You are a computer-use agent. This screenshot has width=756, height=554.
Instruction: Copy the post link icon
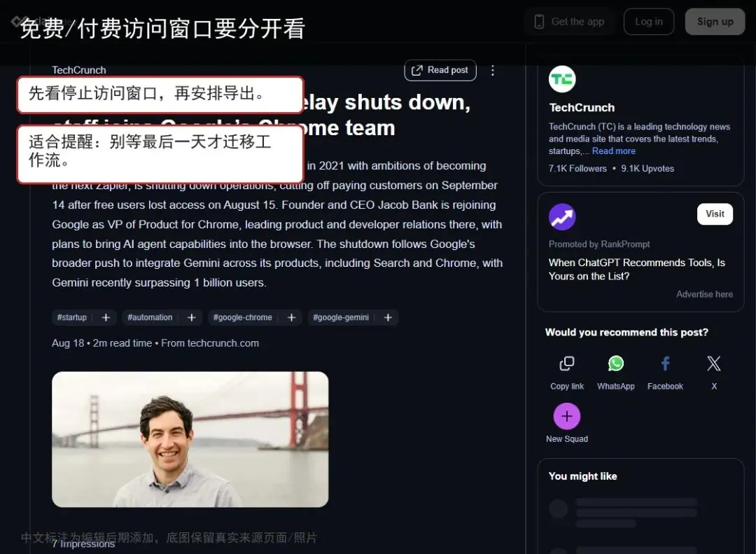tap(567, 363)
